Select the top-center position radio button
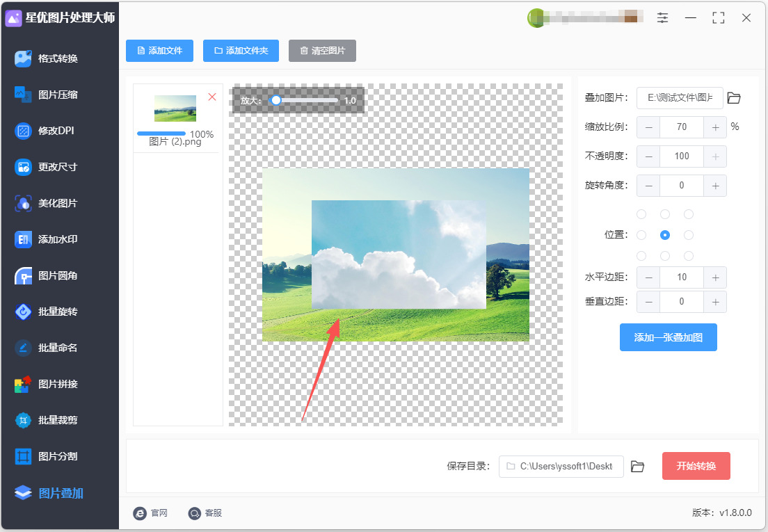The width and height of the screenshot is (768, 532). click(x=664, y=214)
